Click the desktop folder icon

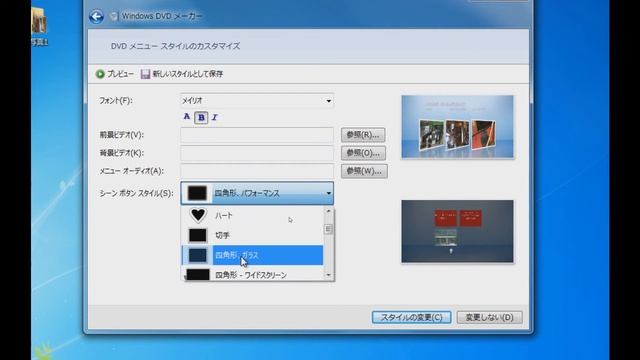pos(39,21)
